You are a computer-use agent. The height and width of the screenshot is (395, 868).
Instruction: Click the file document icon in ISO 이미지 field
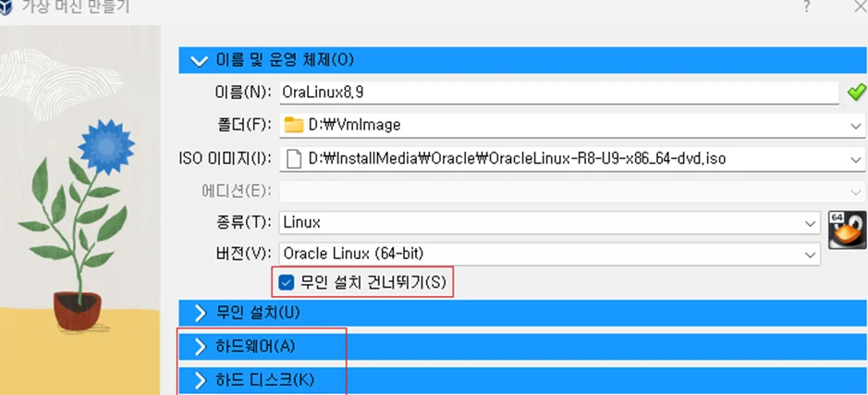[x=295, y=159]
